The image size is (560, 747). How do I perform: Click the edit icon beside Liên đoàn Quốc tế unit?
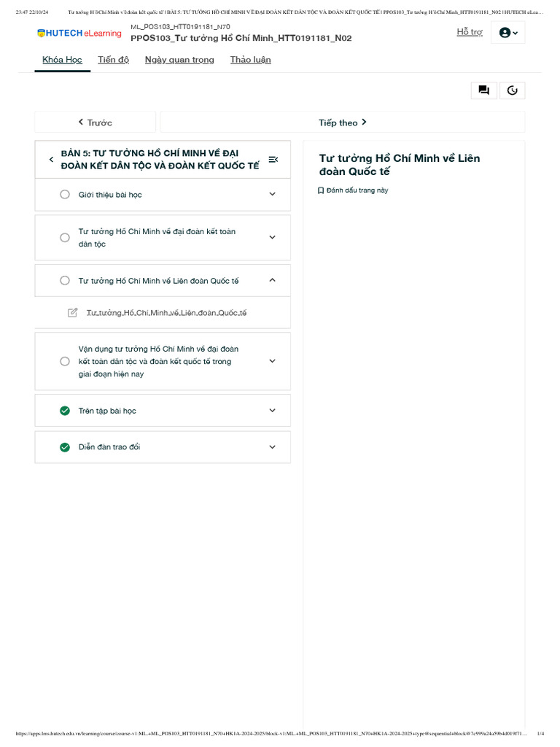coord(73,313)
